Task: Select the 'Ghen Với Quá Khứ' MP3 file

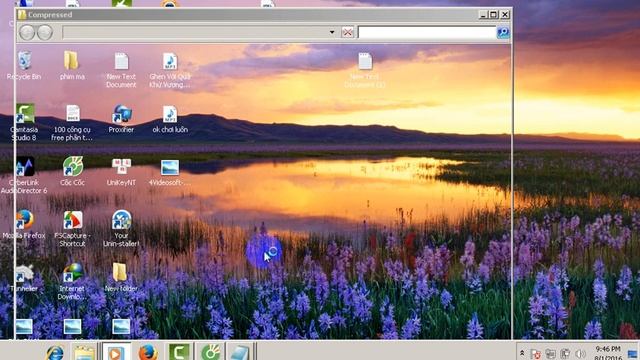Action: point(170,70)
